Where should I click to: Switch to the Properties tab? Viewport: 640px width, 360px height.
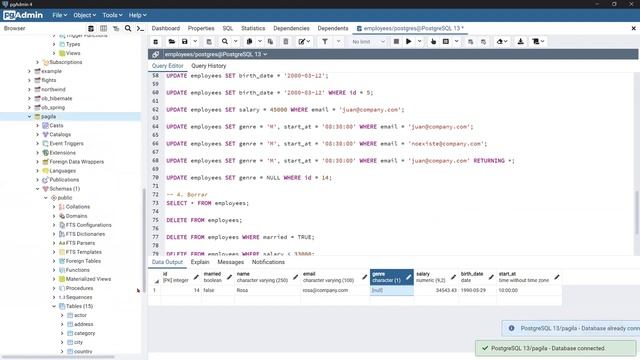pyautogui.click(x=201, y=28)
